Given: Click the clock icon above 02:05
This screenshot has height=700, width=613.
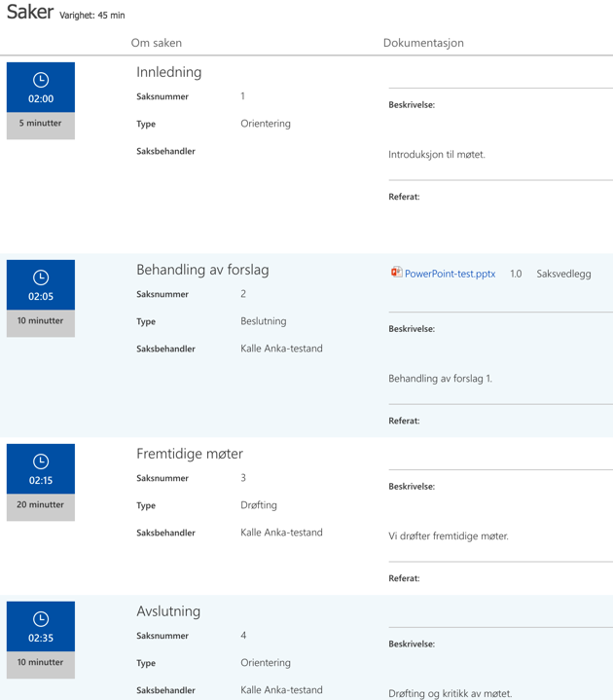Looking at the screenshot, I should (41, 277).
